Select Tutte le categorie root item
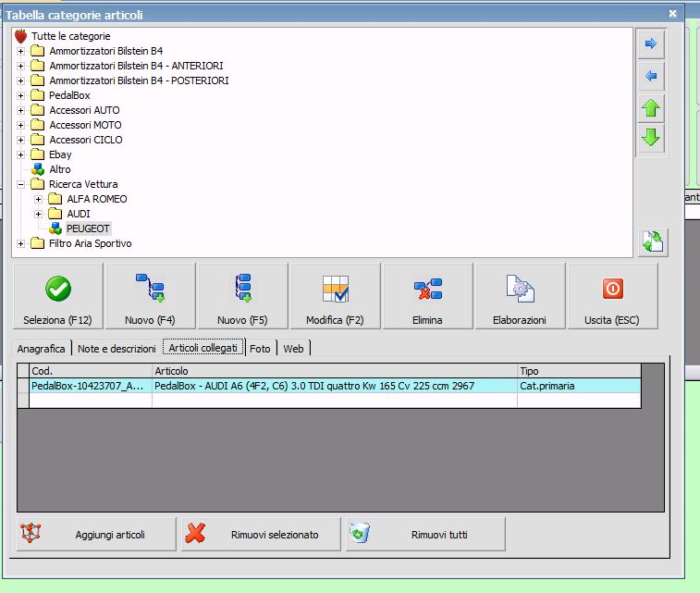Image resolution: width=700 pixels, height=593 pixels. [x=70, y=36]
